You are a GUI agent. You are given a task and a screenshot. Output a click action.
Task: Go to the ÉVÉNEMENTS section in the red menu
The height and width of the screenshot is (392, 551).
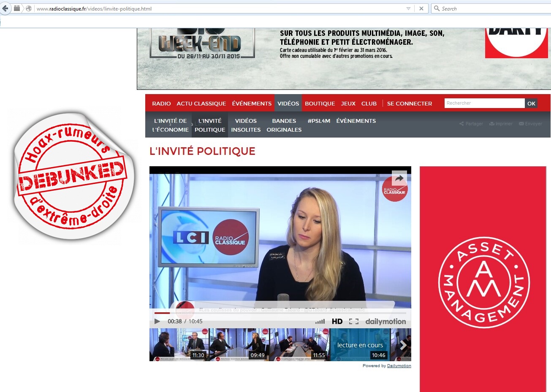(252, 103)
